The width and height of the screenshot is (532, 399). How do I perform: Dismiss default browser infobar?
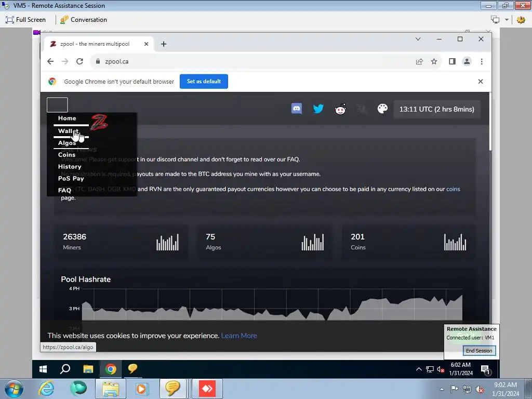(x=481, y=82)
